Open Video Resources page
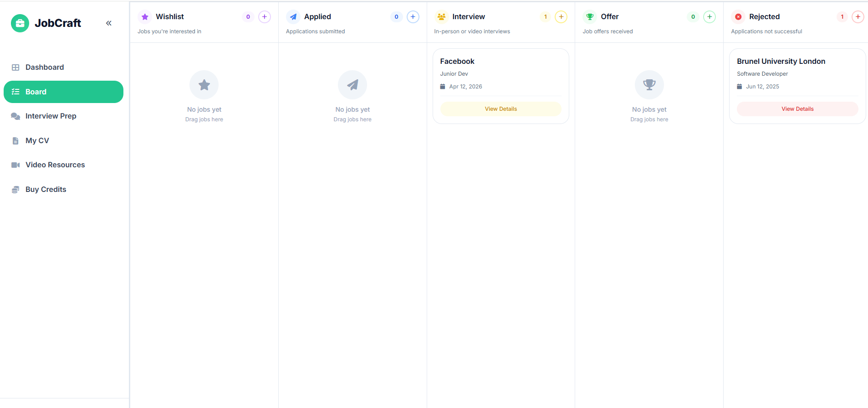This screenshot has height=408, width=868. 63,165
